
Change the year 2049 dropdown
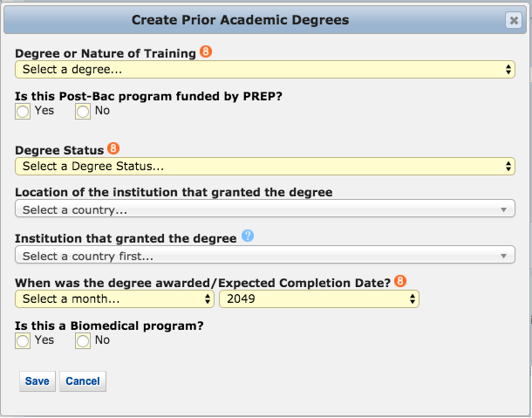point(318,298)
